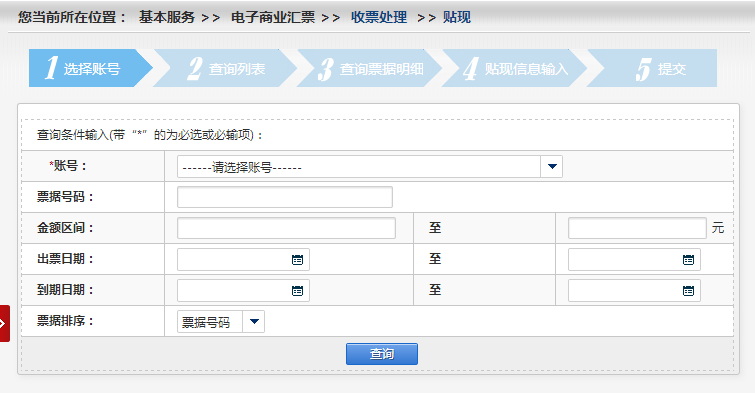
Task: Click the 账号 field label
Action: 68,166
